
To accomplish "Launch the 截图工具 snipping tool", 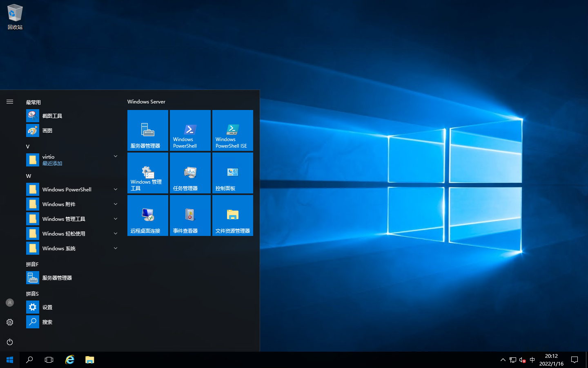I will pos(73,116).
